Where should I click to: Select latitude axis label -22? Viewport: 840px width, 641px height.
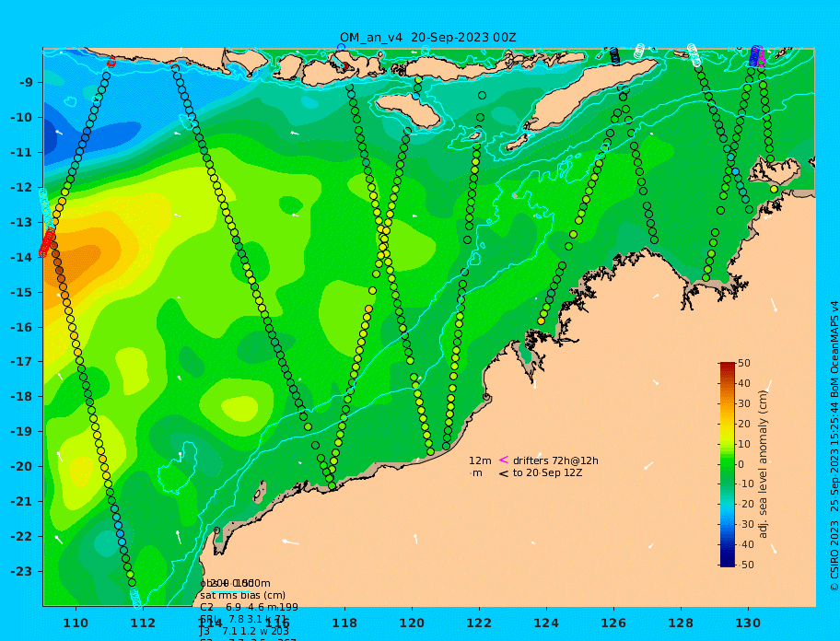22,537
